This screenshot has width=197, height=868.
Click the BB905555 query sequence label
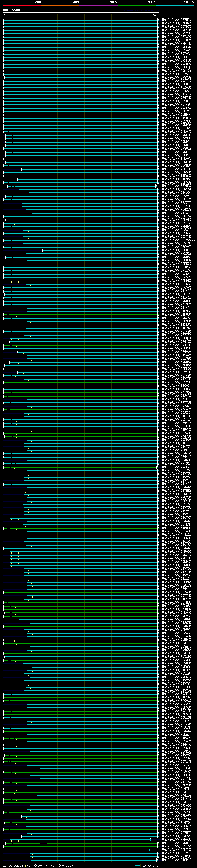pyautogui.click(x=11, y=10)
